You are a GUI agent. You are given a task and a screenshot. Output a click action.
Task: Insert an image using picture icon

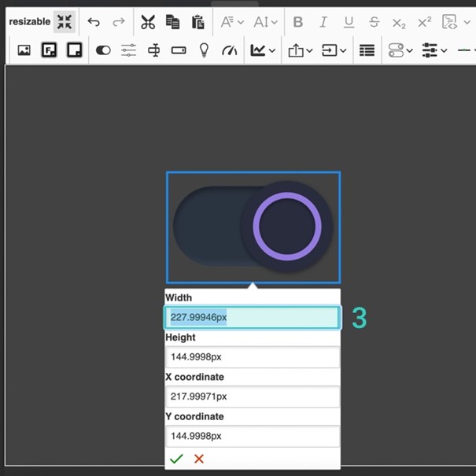tap(24, 50)
